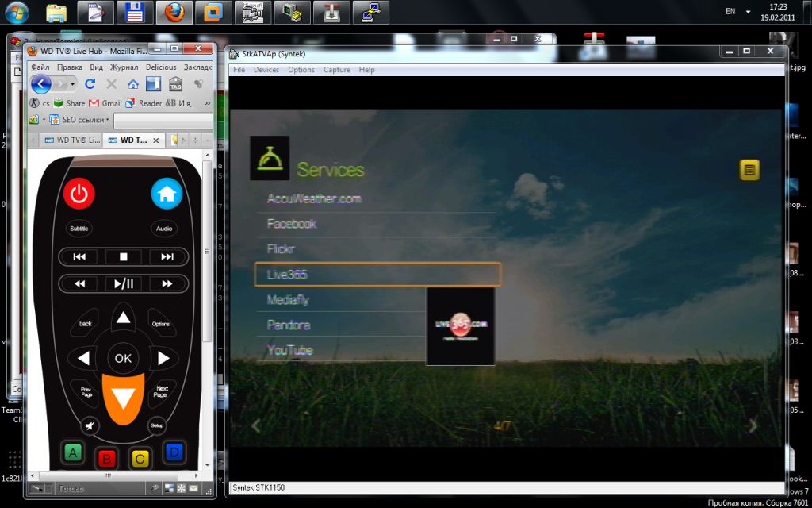Click Next Page on the remote
The width and height of the screenshot is (812, 508).
click(161, 392)
